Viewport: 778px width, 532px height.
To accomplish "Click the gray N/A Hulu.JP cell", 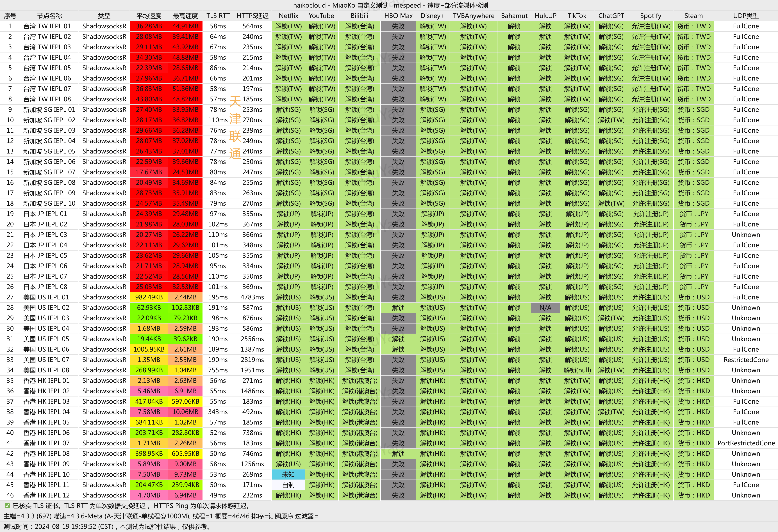I will [545, 308].
